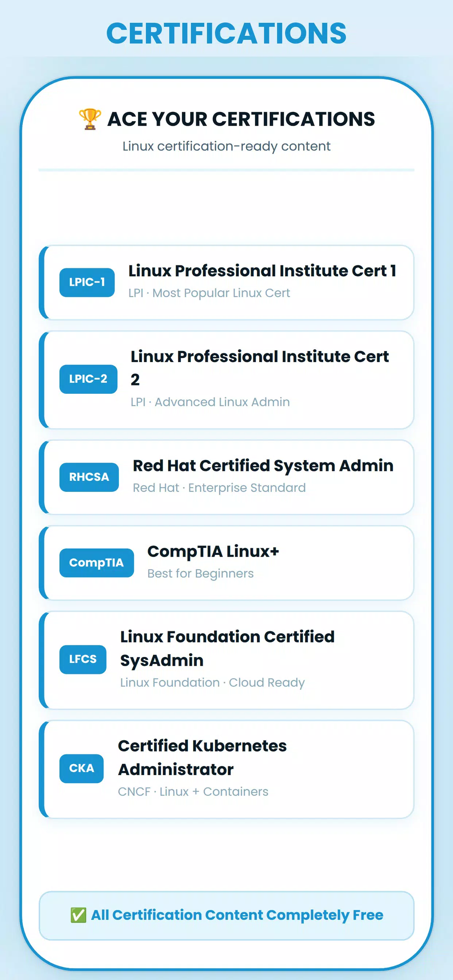453x980 pixels.
Task: Click 'CNCF · Linux + Containers' subtitle
Action: [193, 792]
